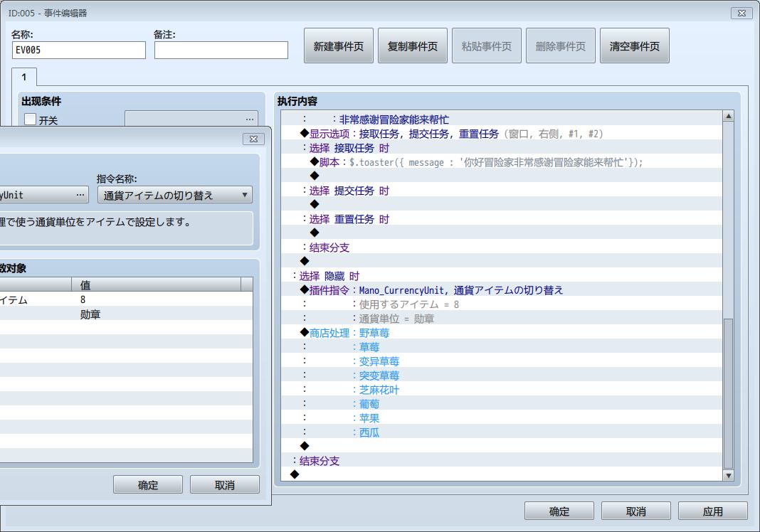Toggle the 开关 condition checkbox
The width and height of the screenshot is (760, 532).
tap(31, 119)
